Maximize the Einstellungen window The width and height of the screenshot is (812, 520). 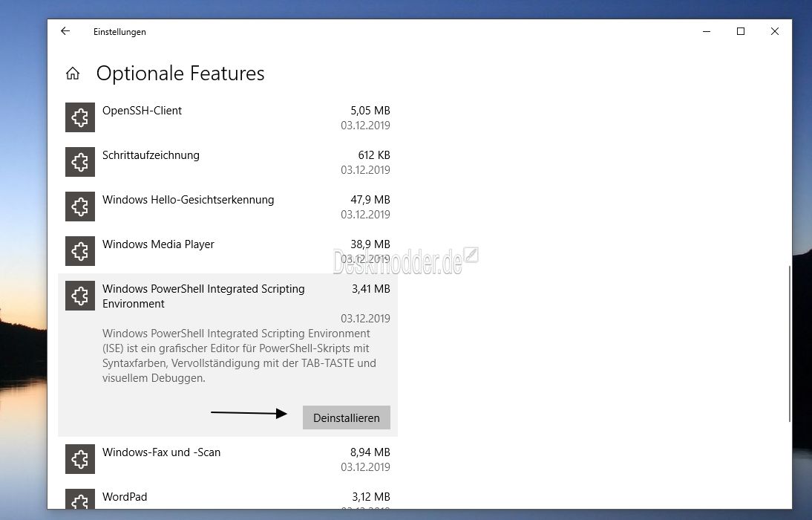pos(741,32)
